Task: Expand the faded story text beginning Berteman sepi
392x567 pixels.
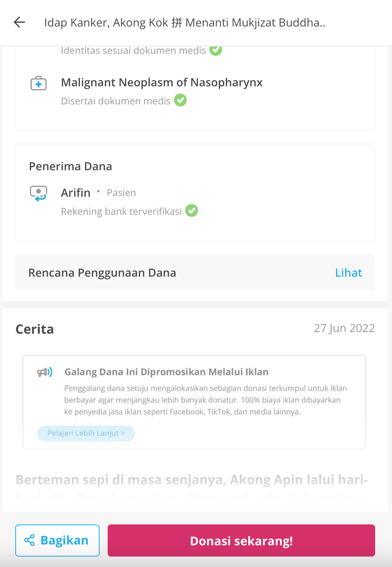Action: pos(192,486)
